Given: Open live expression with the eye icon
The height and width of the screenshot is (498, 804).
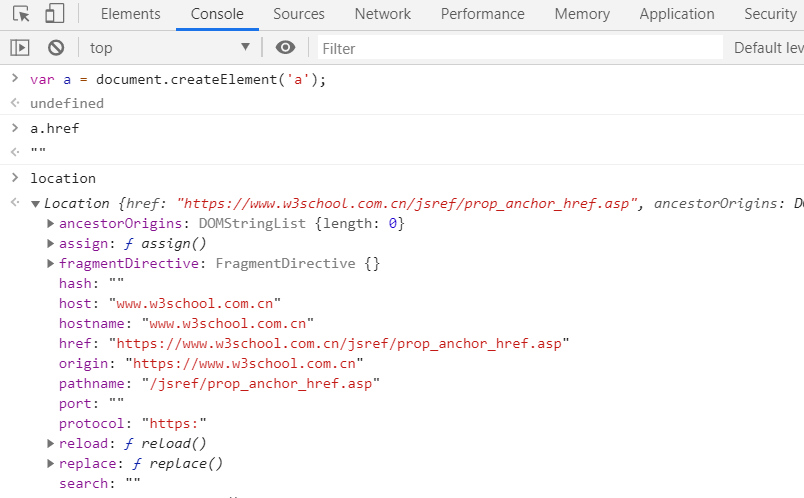Looking at the screenshot, I should point(286,47).
